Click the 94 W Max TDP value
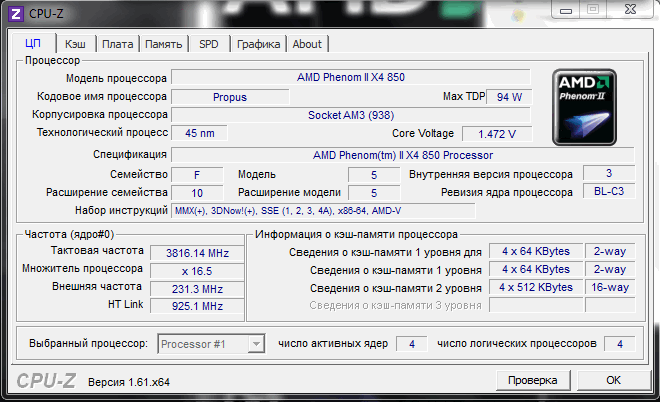 pyautogui.click(x=509, y=97)
